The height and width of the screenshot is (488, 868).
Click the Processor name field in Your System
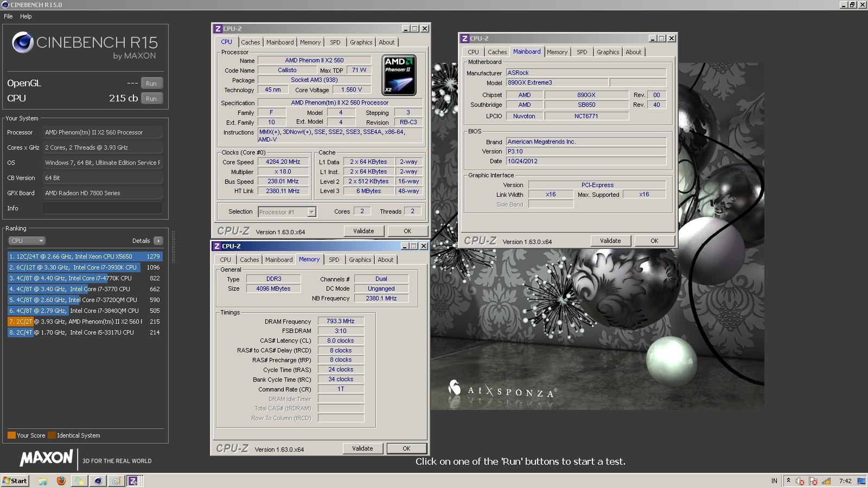point(103,132)
